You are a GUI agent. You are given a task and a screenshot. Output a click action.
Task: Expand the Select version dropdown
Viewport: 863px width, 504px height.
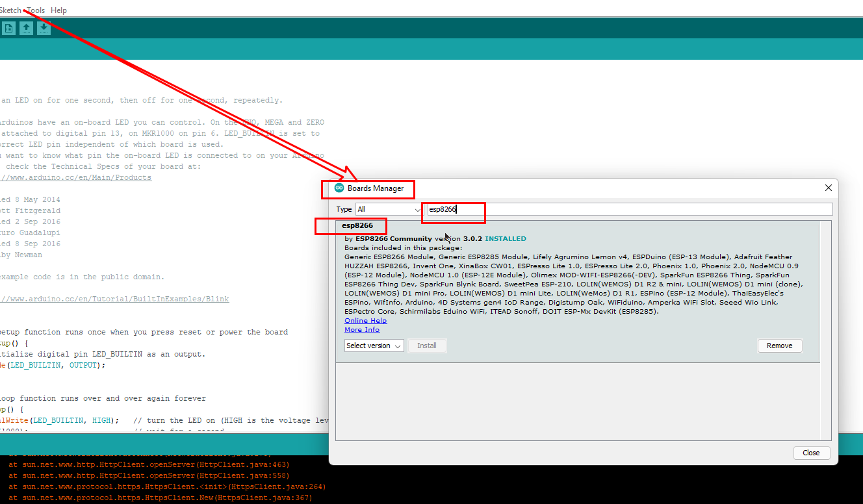click(374, 345)
